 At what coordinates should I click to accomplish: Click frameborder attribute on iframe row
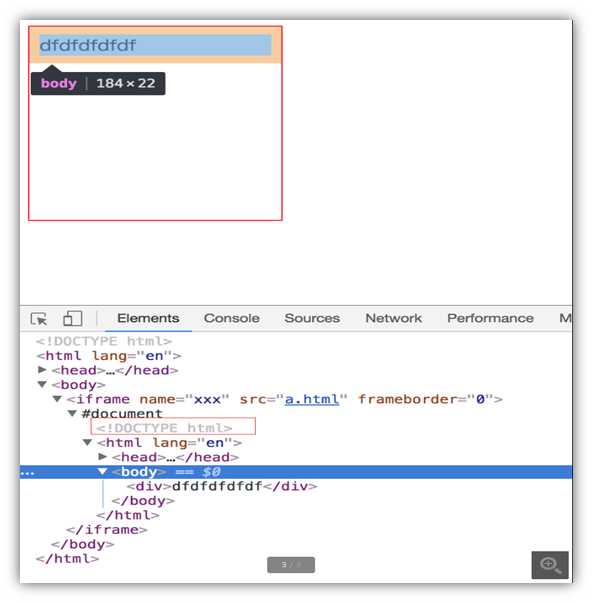click(x=426, y=399)
